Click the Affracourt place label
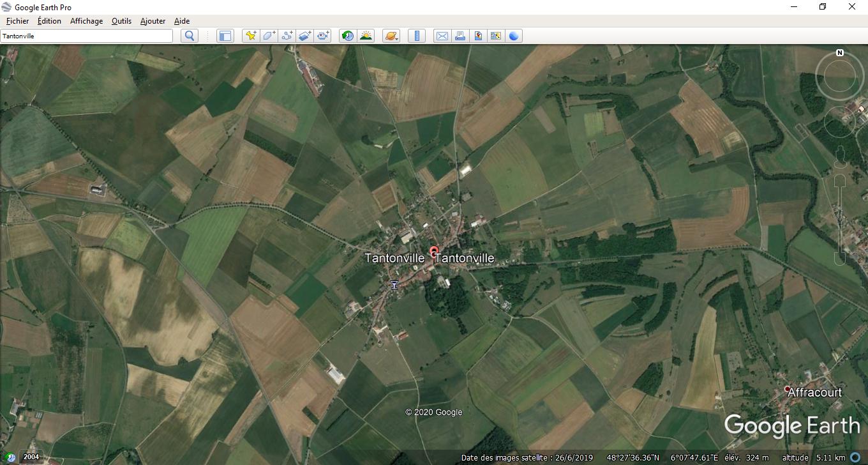 [x=815, y=392]
